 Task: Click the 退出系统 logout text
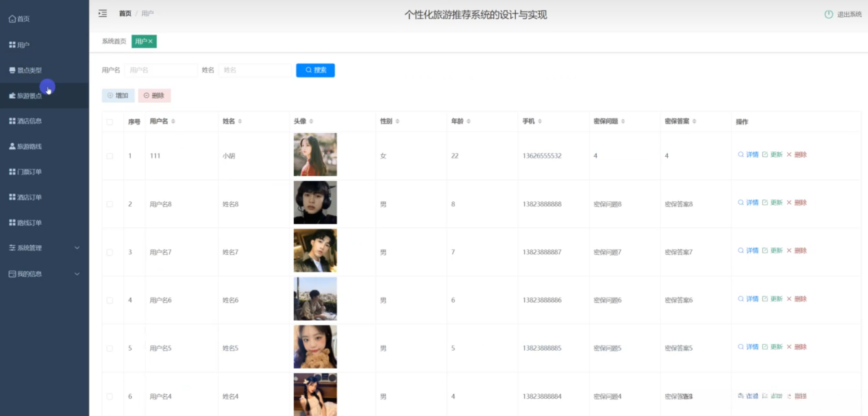pyautogui.click(x=850, y=14)
